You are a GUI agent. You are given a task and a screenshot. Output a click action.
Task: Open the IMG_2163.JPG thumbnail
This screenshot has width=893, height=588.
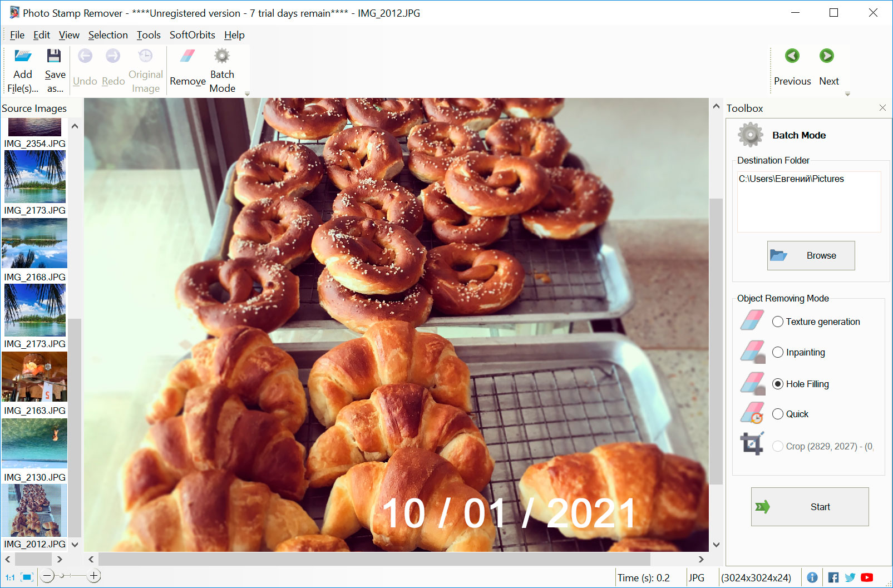pos(34,377)
